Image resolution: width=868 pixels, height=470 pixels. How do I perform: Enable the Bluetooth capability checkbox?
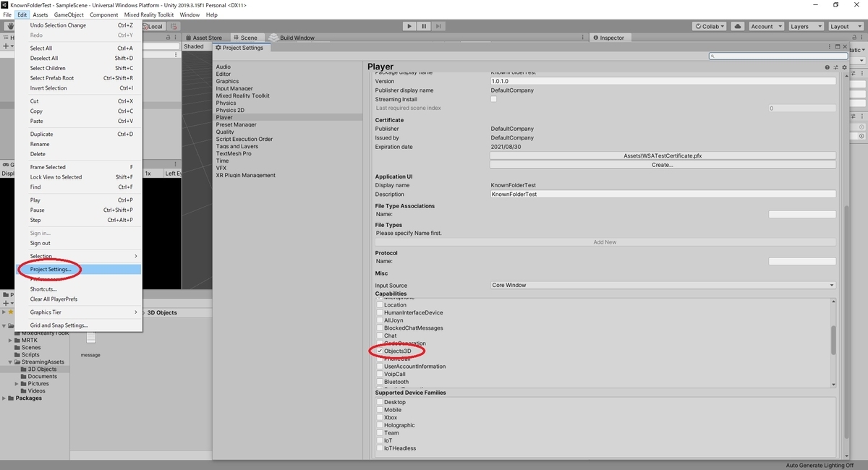coord(379,382)
